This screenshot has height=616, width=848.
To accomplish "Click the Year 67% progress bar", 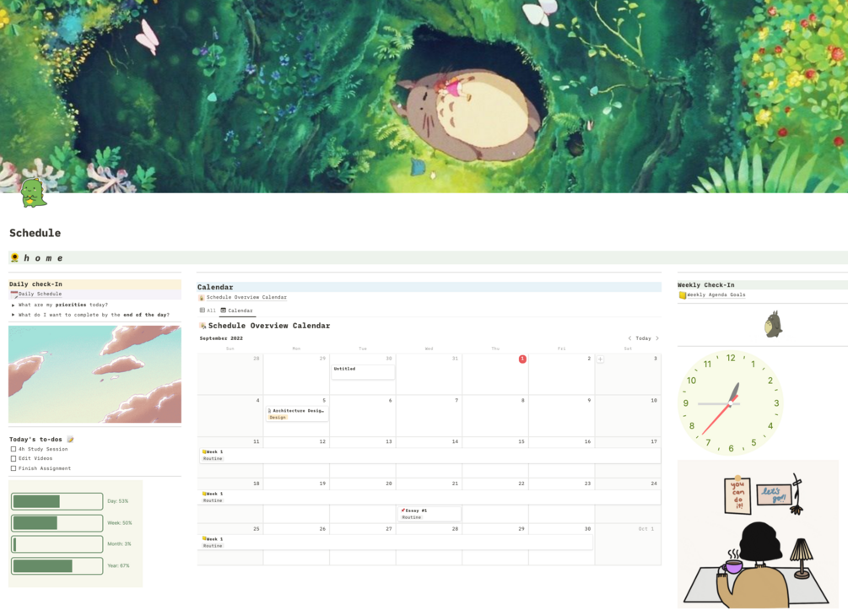I will pos(57,565).
